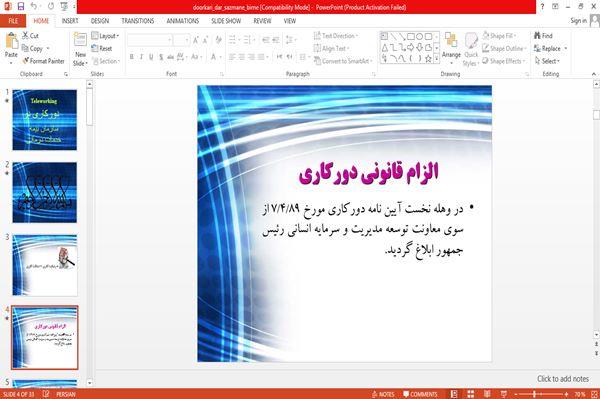Switch to the VIEW tab
Screen dimensions: 600x399
(x=290, y=21)
